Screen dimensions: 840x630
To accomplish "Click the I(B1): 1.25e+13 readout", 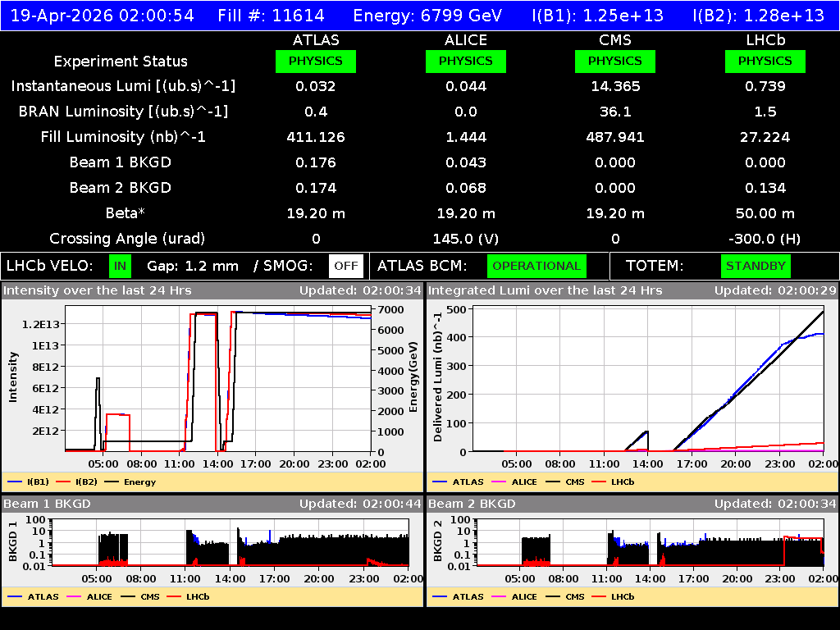I will (x=597, y=16).
